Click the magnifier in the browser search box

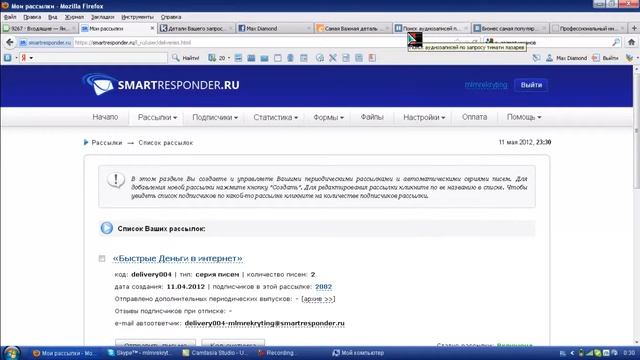[x=616, y=42]
